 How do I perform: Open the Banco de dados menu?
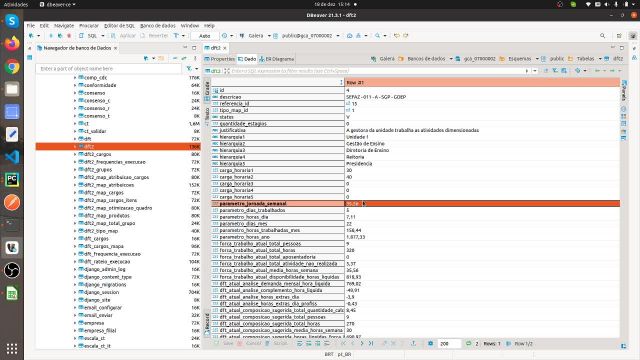(158, 25)
